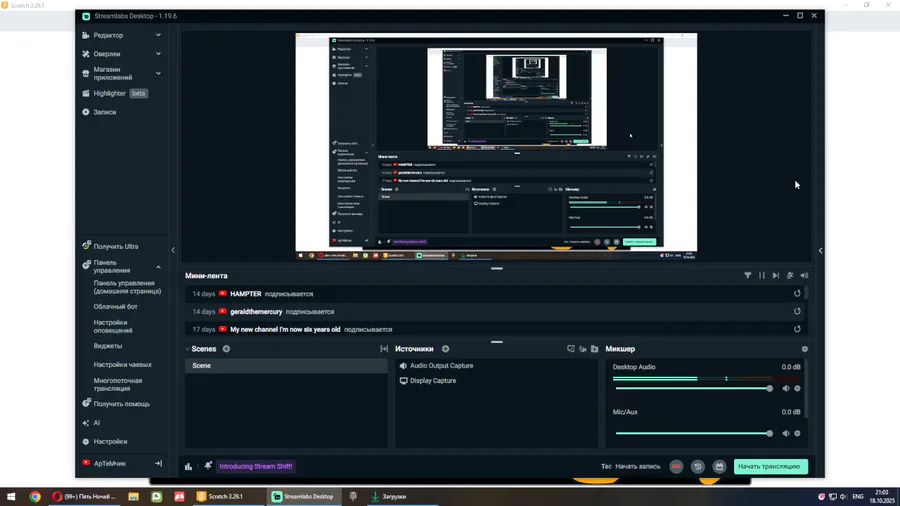Click the АрТеМчик account entry
Viewport: 900px width, 506px height.
point(110,464)
